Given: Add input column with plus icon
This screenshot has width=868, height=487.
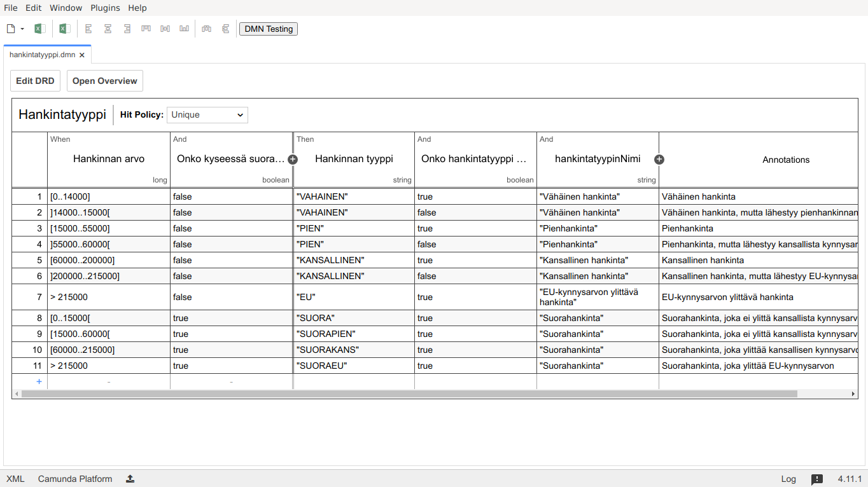Looking at the screenshot, I should click(293, 160).
